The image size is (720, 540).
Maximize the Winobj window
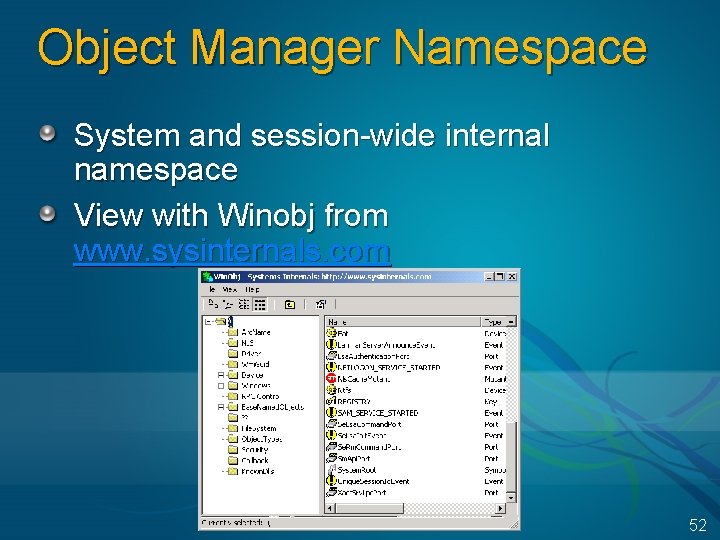pos(500,276)
